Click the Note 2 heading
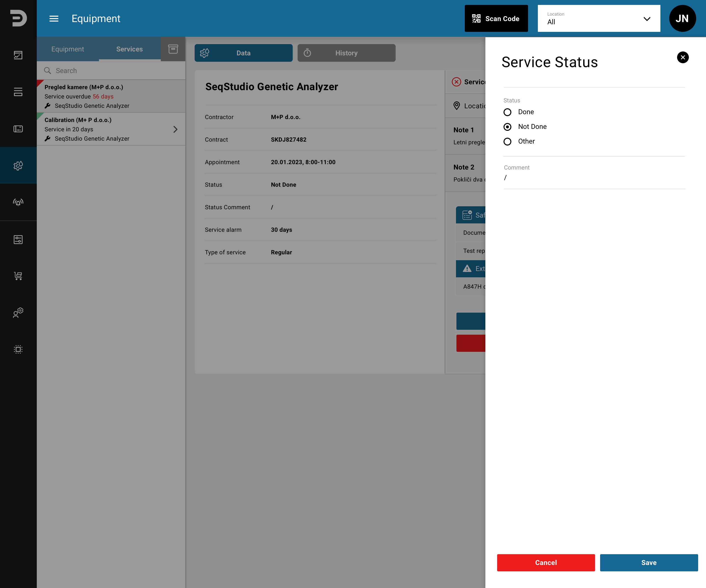This screenshot has width=706, height=588. pos(464,167)
